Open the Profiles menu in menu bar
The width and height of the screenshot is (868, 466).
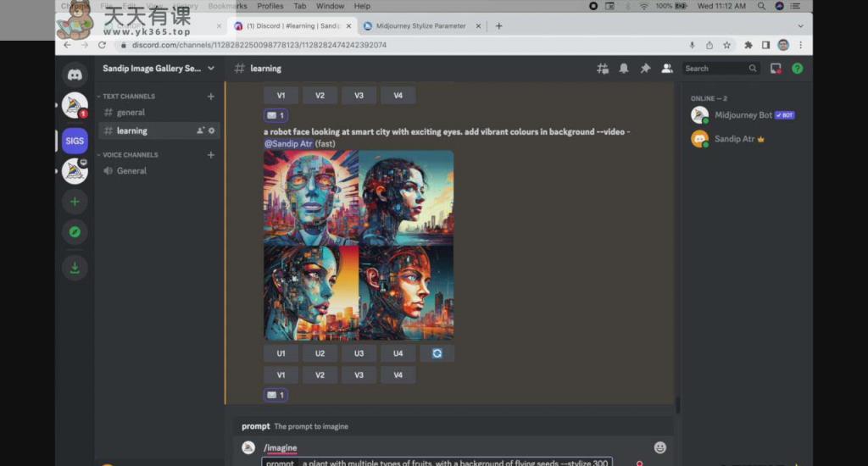(x=270, y=6)
